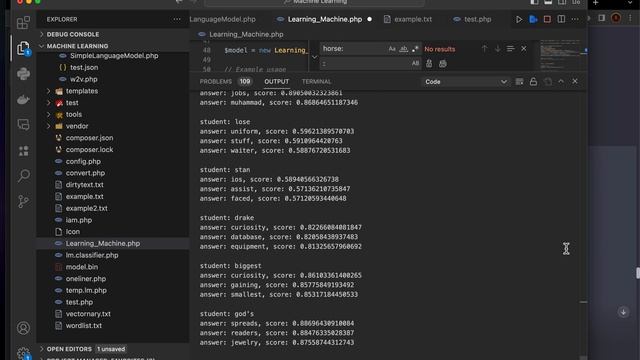Open the browser three-dot menu

pyautogui.click(x=630, y=18)
